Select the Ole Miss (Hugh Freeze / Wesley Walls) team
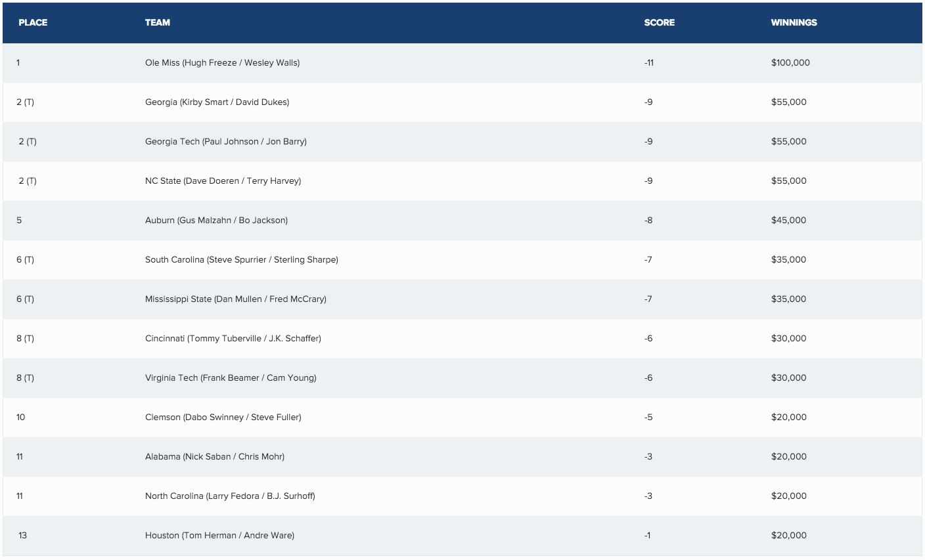Screen dimensions: 925x560 222,63
